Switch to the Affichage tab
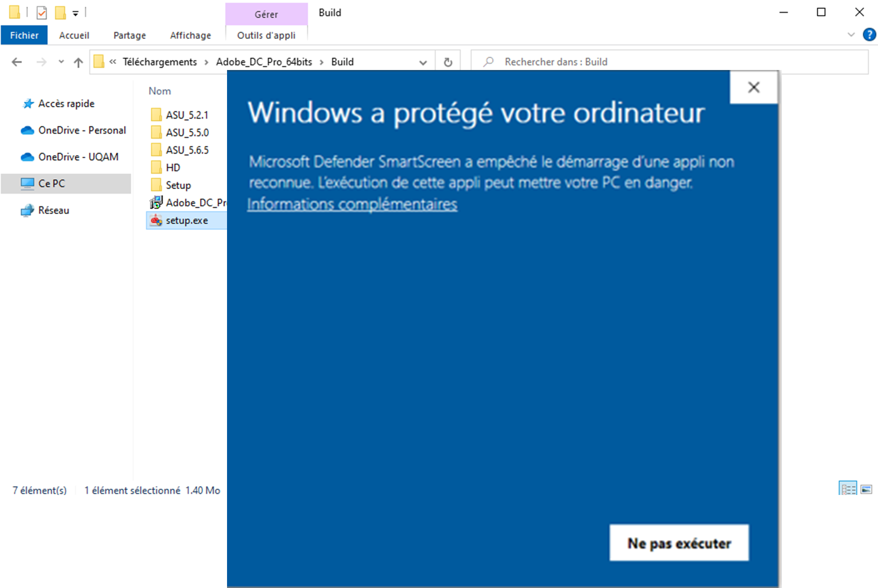This screenshot has height=588, width=878. (x=190, y=35)
